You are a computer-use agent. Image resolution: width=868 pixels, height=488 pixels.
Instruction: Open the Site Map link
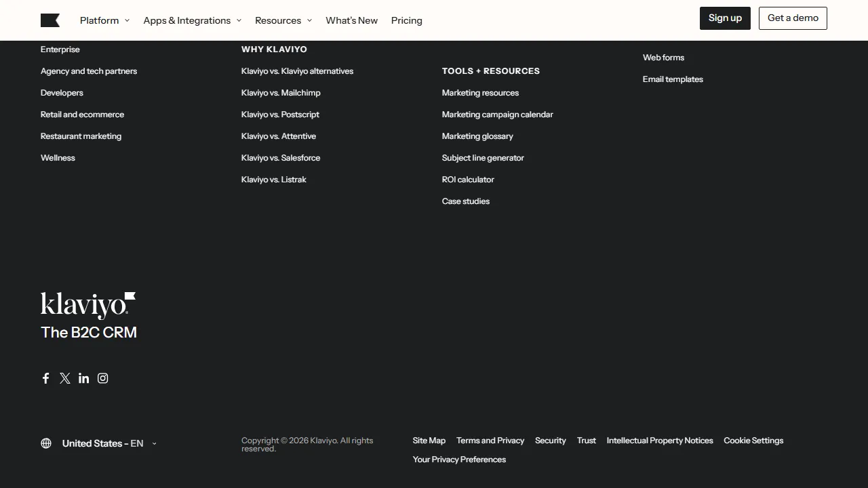pyautogui.click(x=429, y=441)
